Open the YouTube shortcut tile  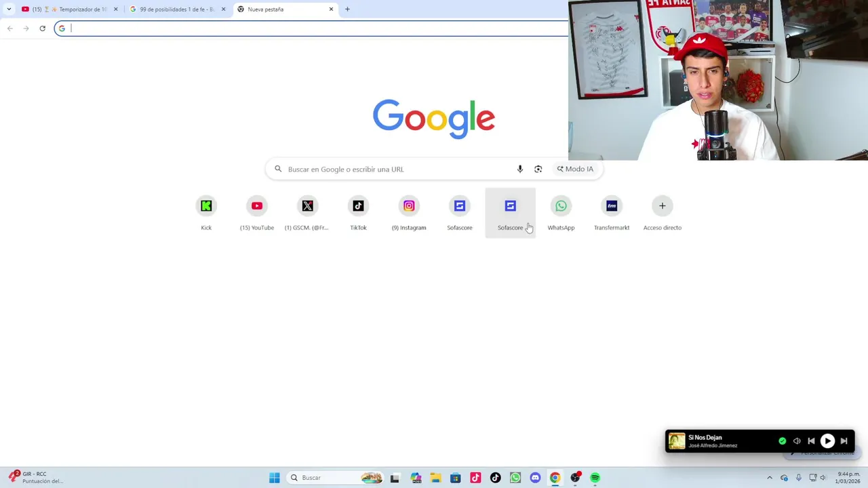pyautogui.click(x=257, y=213)
